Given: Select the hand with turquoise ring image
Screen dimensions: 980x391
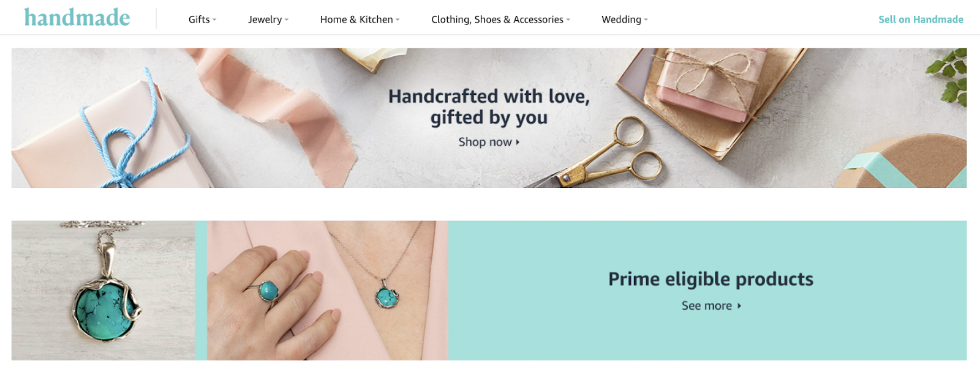Looking at the screenshot, I should click(327, 290).
